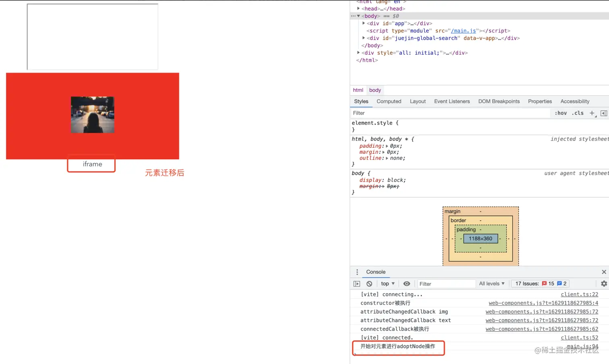Select html in the breadcrumb bar

point(358,90)
